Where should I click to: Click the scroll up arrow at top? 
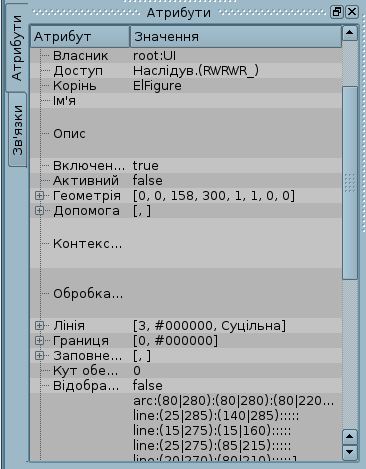(x=350, y=33)
